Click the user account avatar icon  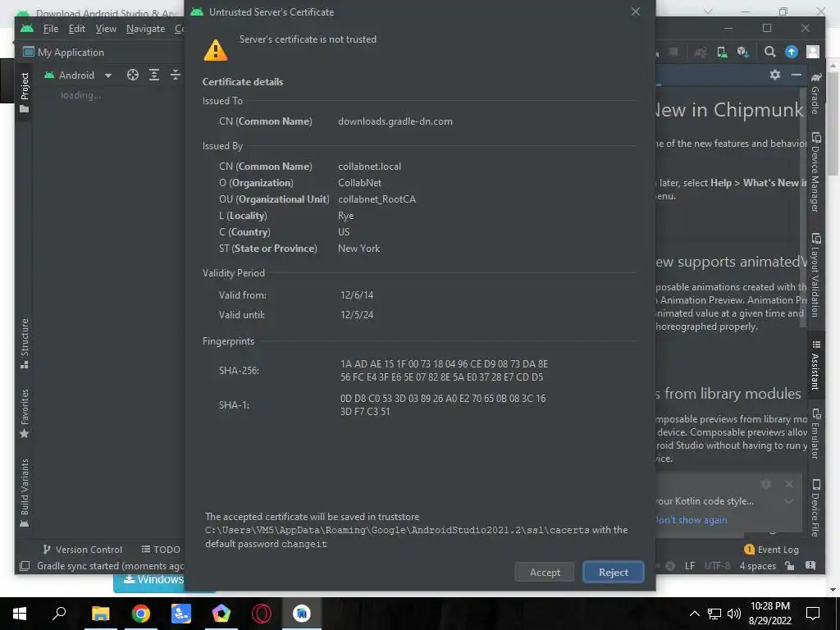coord(813,52)
